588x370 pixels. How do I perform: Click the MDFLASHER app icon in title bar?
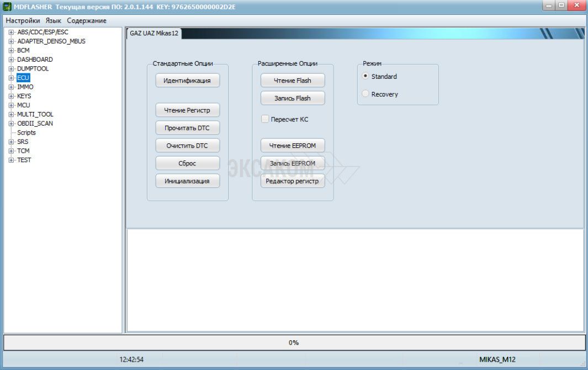(x=8, y=7)
